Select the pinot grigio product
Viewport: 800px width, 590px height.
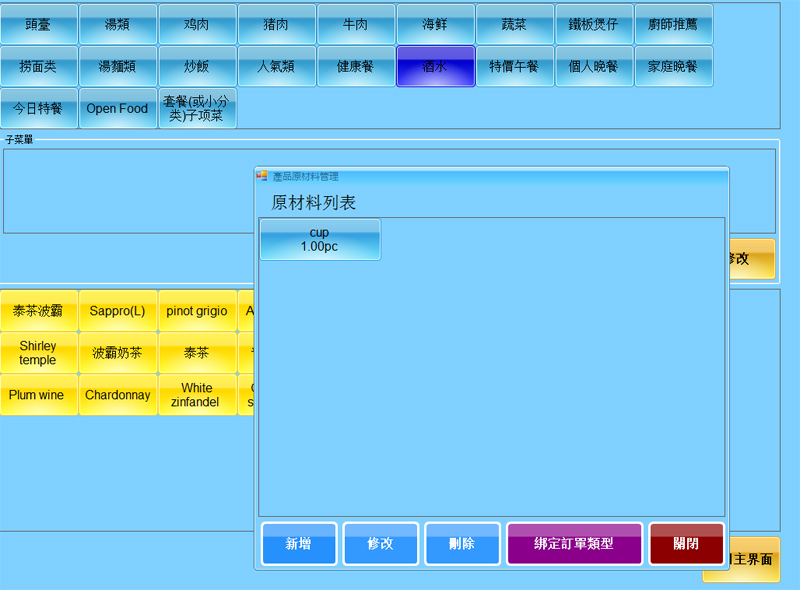pos(197,311)
